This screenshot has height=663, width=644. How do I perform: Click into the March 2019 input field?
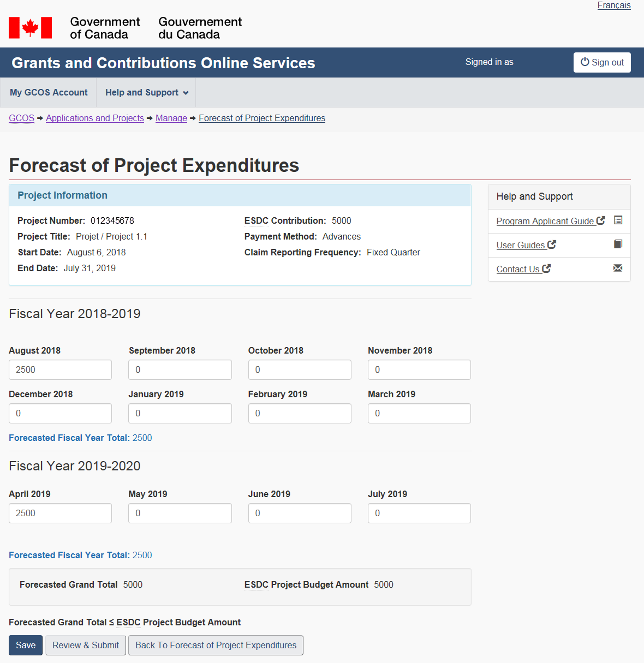pyautogui.click(x=419, y=414)
